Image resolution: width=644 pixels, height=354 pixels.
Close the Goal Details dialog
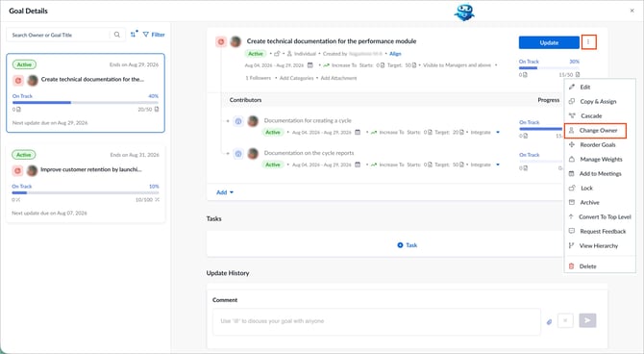click(632, 11)
